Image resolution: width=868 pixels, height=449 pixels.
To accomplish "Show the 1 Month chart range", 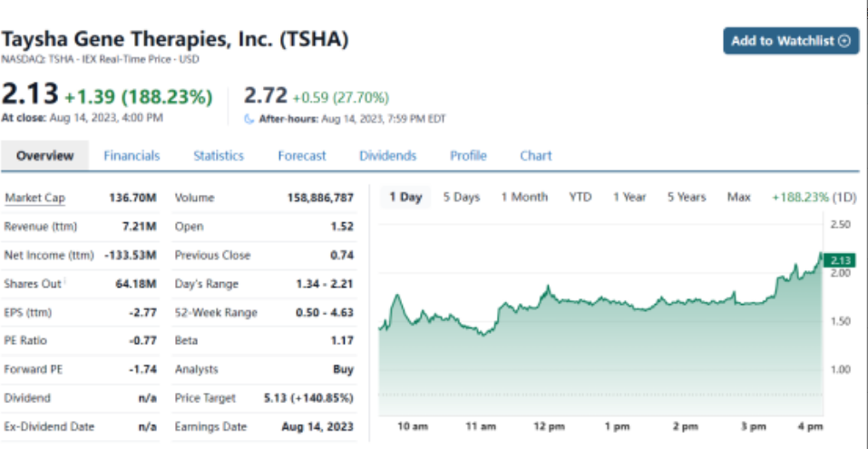I will (524, 198).
